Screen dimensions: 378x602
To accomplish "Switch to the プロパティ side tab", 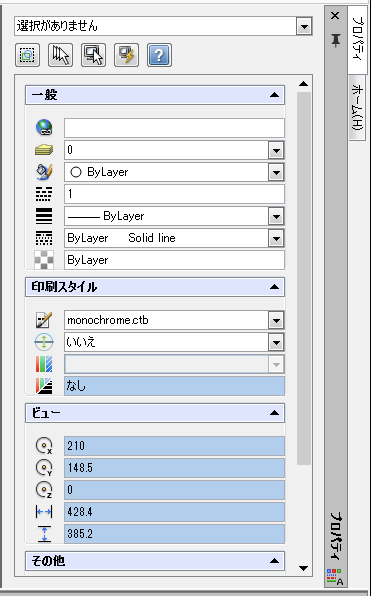I will (x=358, y=39).
